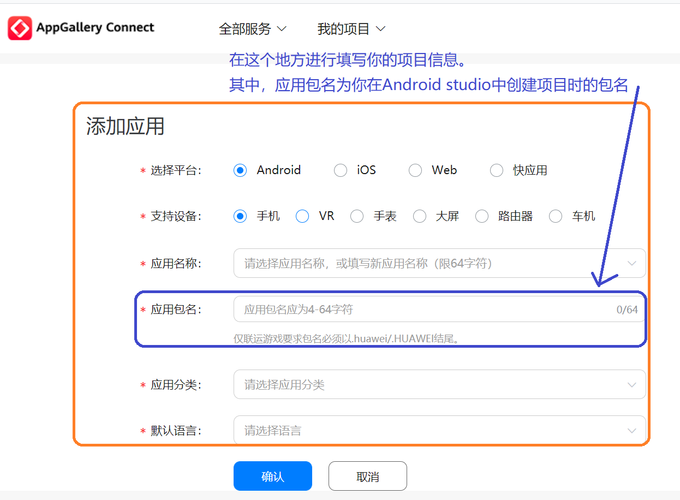Click the 应用包名 input field
680x500 pixels.
420,310
